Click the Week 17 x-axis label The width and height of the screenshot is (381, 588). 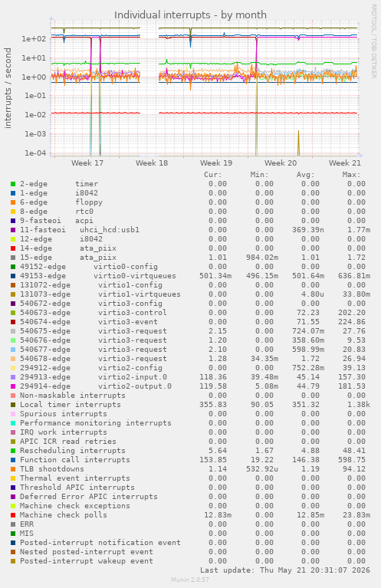point(87,163)
